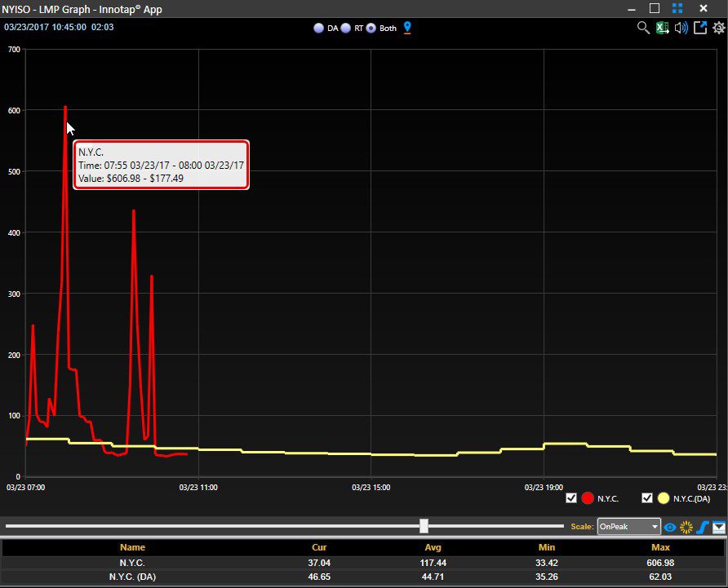Click the 33.42 min value cell
728x588 pixels.
547,563
